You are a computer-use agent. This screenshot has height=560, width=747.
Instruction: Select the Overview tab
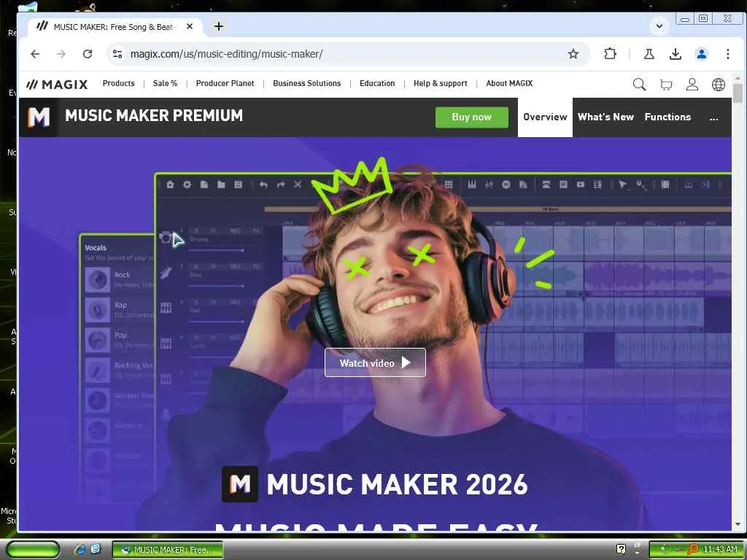[545, 117]
